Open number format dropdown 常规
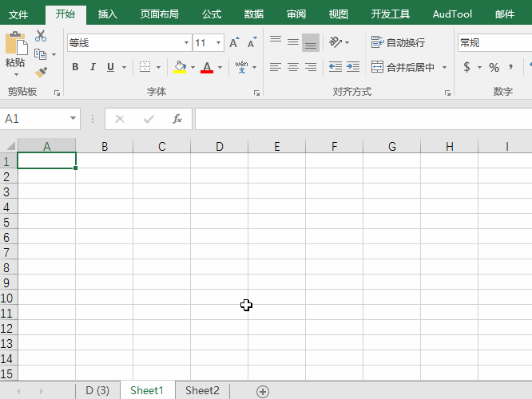This screenshot has width=532, height=399. [494, 43]
